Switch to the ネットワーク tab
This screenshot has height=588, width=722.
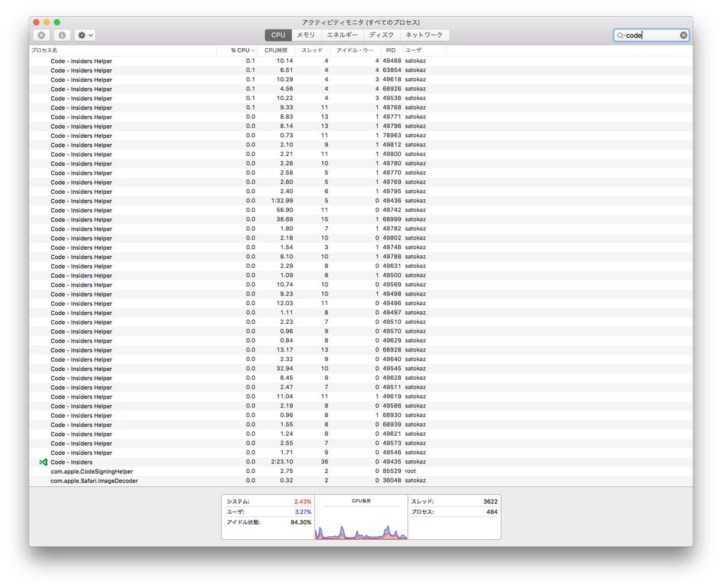[x=424, y=36]
